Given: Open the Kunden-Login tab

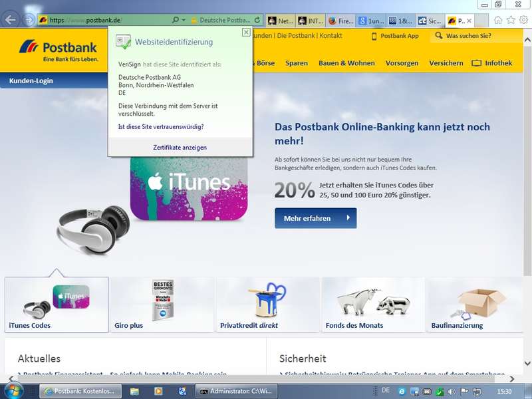Looking at the screenshot, I should click(x=31, y=80).
